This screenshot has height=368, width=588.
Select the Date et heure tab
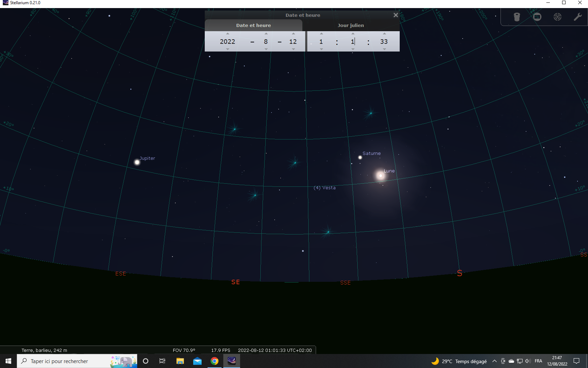click(253, 25)
